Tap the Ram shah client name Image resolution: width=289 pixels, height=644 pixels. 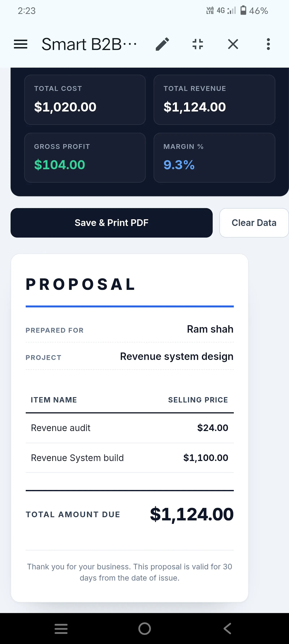point(210,329)
